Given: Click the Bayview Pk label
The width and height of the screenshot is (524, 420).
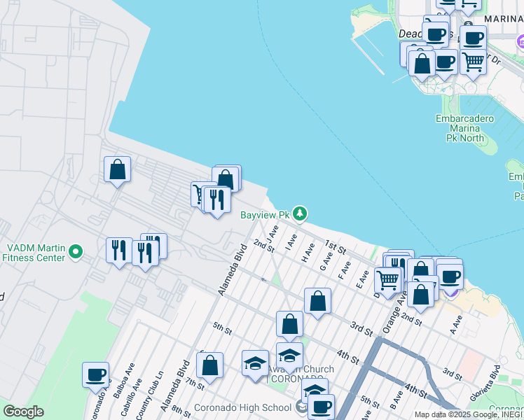Looking at the screenshot, I should pyautogui.click(x=265, y=215).
